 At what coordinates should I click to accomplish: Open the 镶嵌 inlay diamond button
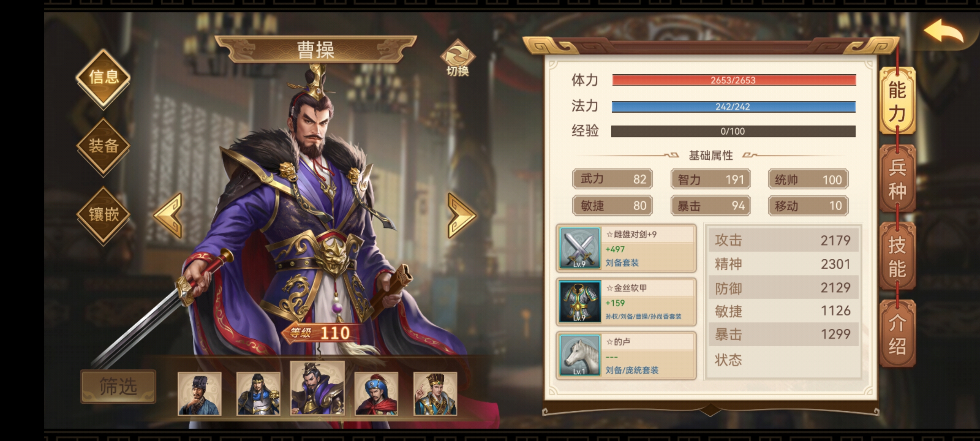click(x=103, y=215)
